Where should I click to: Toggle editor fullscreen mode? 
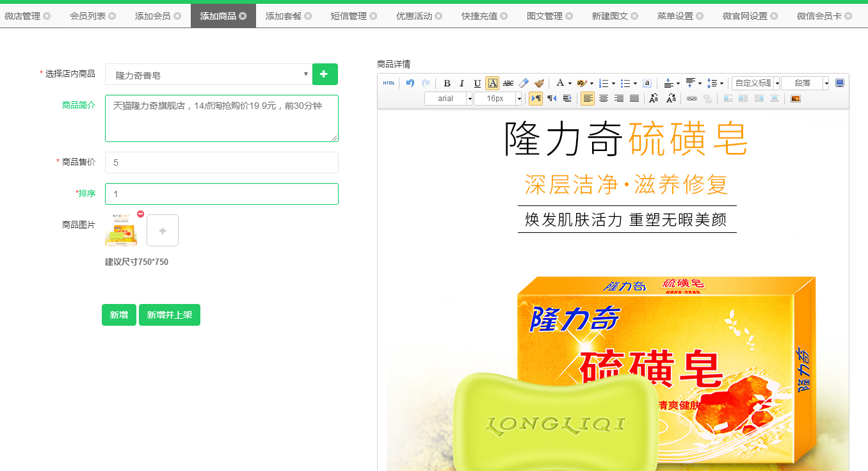[x=840, y=83]
